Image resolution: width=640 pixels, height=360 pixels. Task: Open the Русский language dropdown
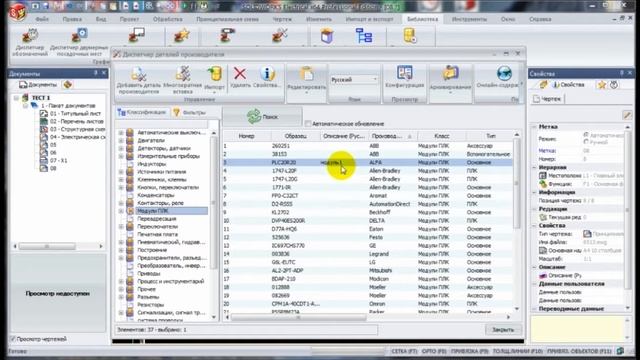(x=354, y=80)
